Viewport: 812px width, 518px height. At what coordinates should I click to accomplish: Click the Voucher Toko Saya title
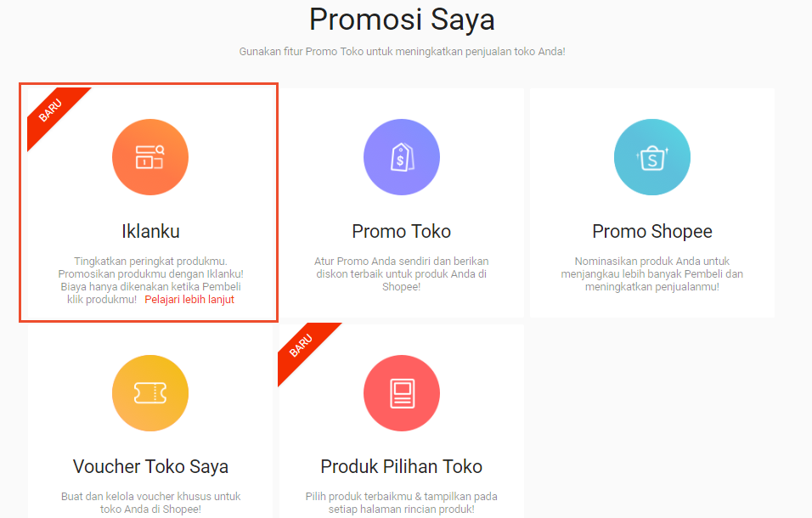(150, 467)
